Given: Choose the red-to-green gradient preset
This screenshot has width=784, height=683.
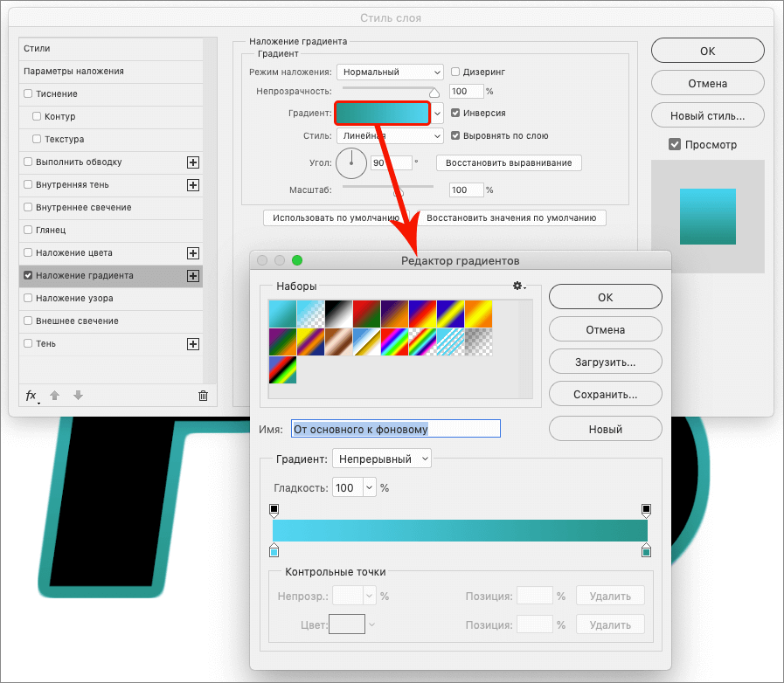Looking at the screenshot, I should (366, 314).
